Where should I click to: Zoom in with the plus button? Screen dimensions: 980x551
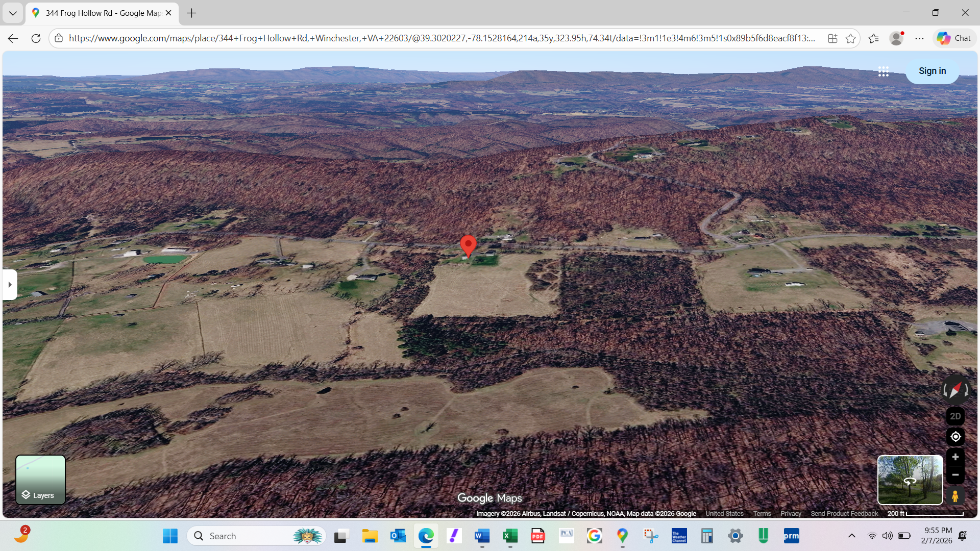click(955, 457)
